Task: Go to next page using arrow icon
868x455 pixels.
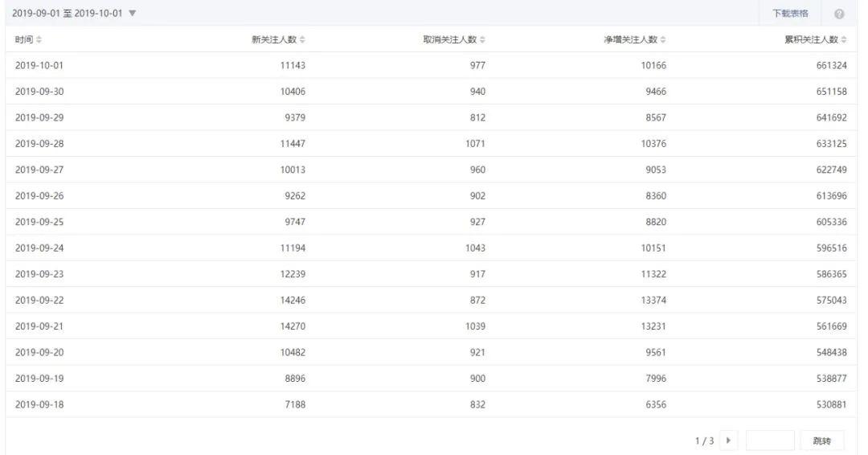Action: click(x=729, y=441)
